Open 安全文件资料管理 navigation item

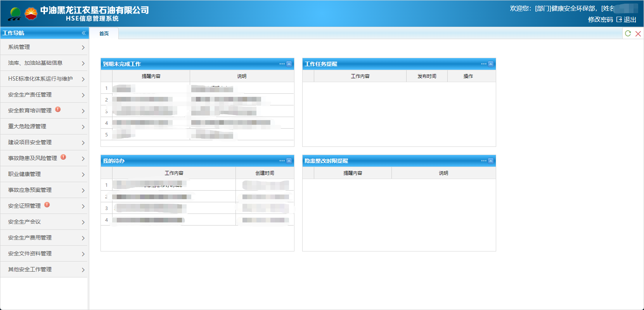coord(44,253)
